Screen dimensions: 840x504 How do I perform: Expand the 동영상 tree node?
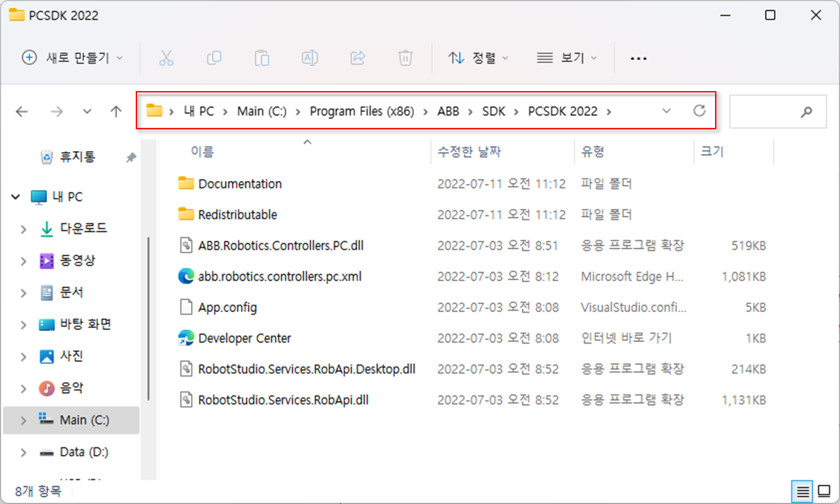coord(24,261)
